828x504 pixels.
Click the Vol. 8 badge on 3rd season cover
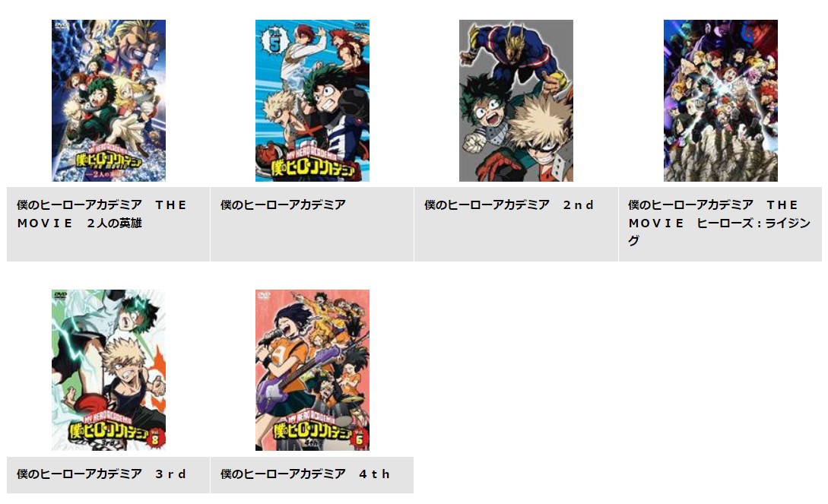pos(154,438)
